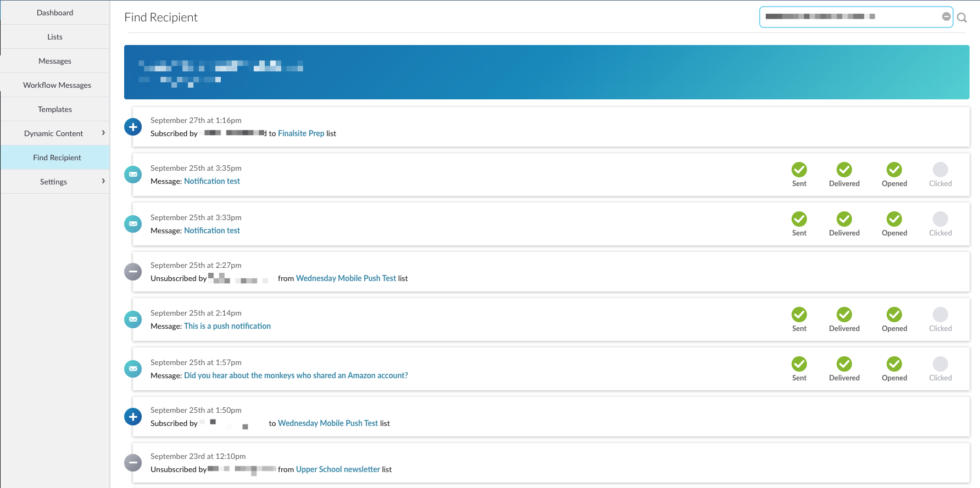
Task: Click the 'September 27th at 1:16pm' timestamp
Action: [196, 120]
